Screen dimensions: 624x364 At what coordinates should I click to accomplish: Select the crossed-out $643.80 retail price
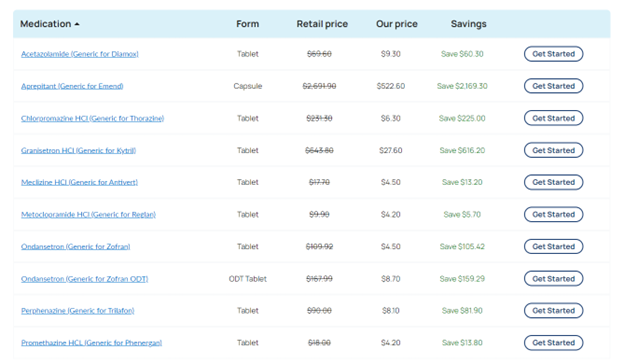click(x=319, y=150)
